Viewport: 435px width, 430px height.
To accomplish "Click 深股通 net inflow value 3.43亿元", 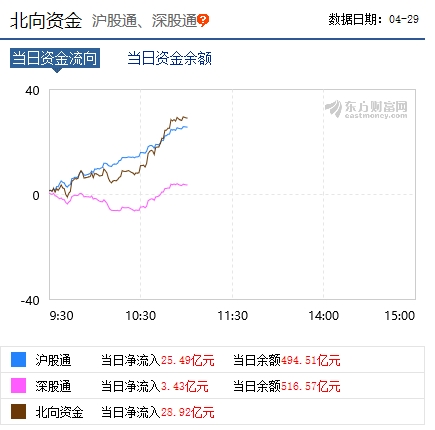I will [185, 386].
